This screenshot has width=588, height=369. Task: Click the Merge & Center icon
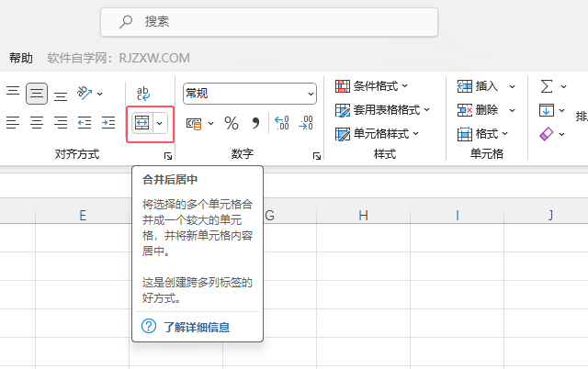pyautogui.click(x=142, y=123)
